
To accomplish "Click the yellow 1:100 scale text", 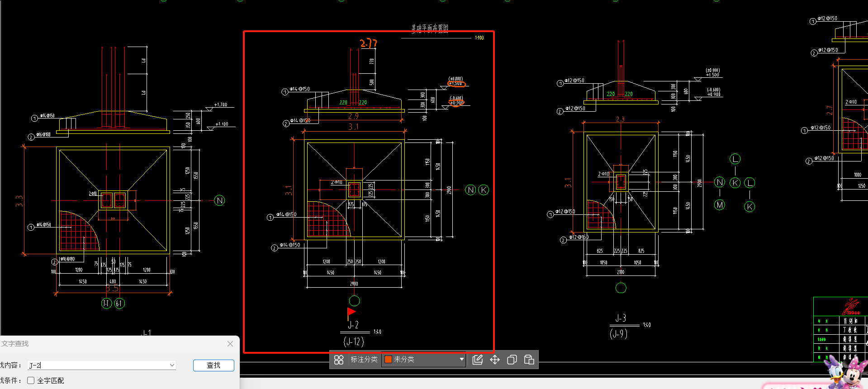I will [479, 38].
